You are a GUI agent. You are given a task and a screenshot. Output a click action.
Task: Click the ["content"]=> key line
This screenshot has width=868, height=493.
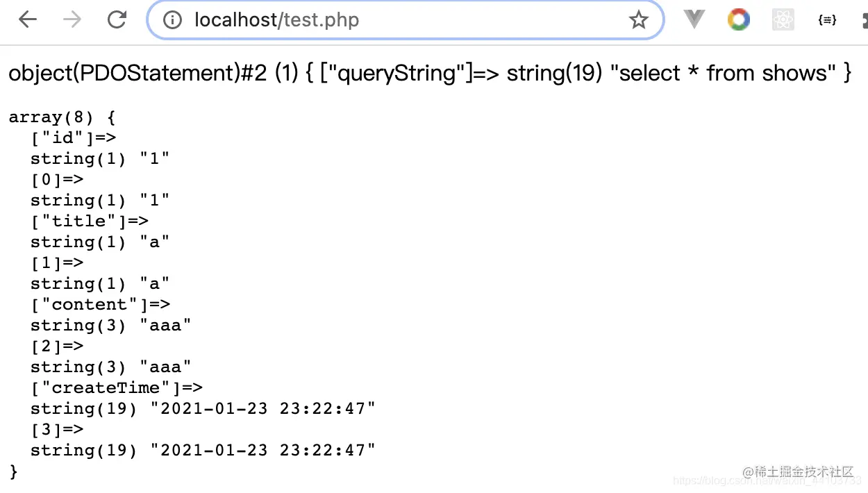(100, 305)
